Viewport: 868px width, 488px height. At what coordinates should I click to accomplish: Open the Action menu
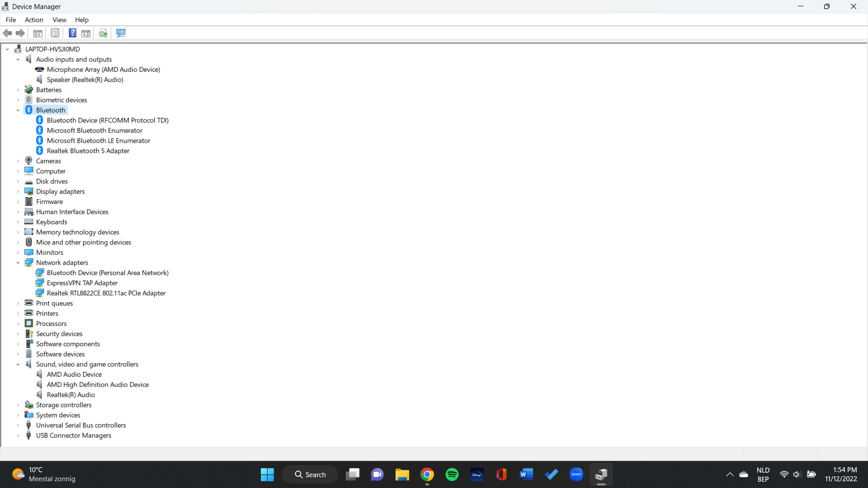(x=34, y=19)
